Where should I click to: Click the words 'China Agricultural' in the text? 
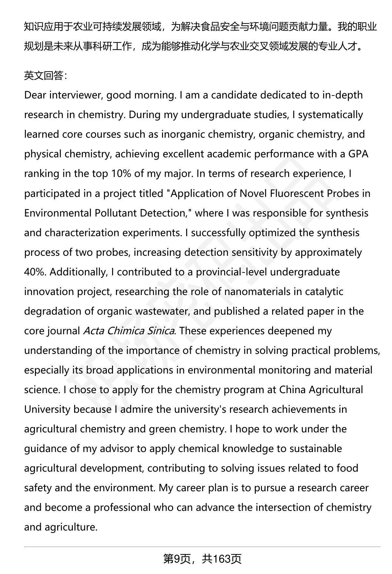(321, 390)
